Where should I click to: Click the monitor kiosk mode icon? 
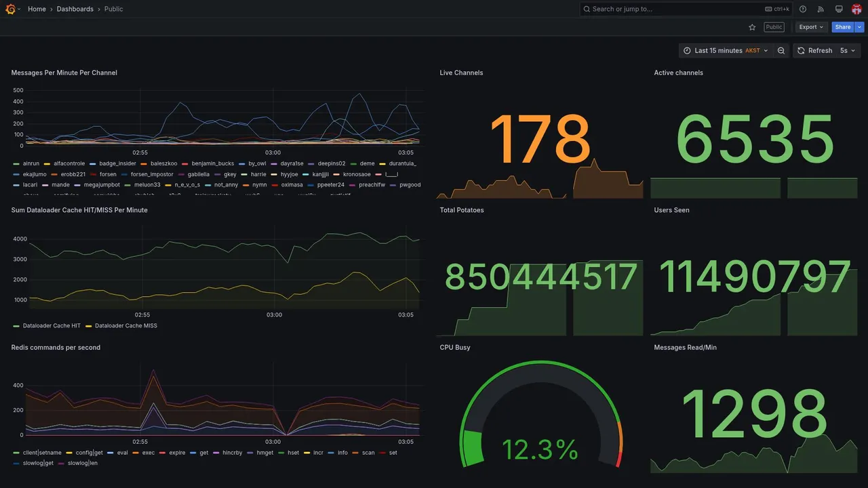[x=839, y=9]
